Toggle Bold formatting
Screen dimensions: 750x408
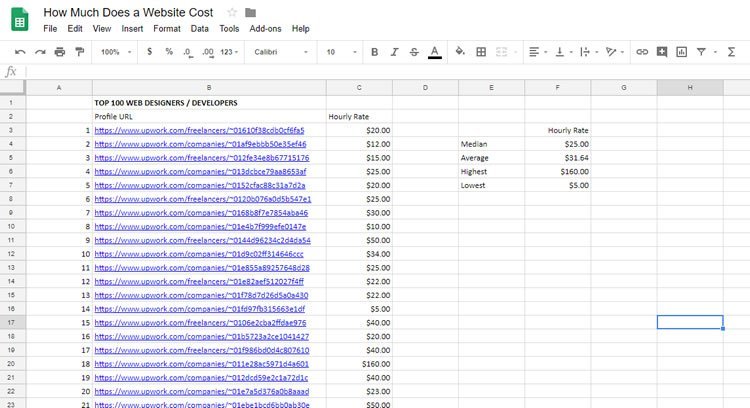tap(375, 52)
